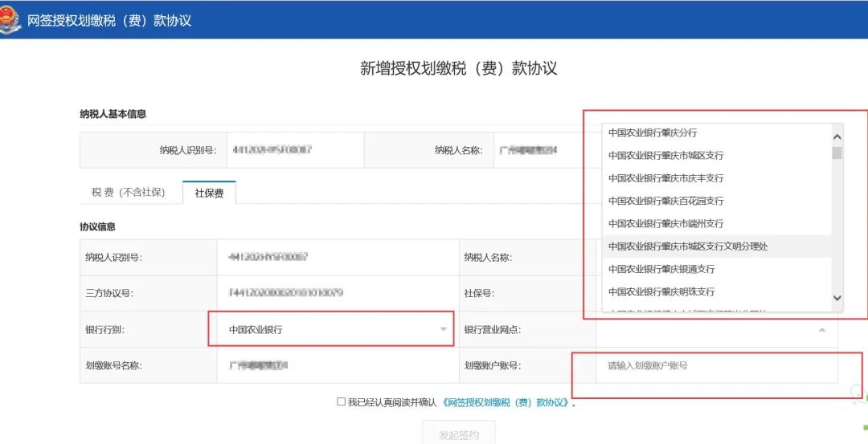
Task: Select 中国农业银行肇庆百花园支行 option
Action: click(x=717, y=201)
